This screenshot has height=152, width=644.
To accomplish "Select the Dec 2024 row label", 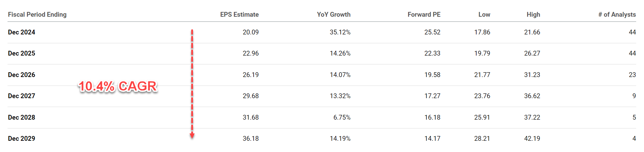I will (21, 32).
